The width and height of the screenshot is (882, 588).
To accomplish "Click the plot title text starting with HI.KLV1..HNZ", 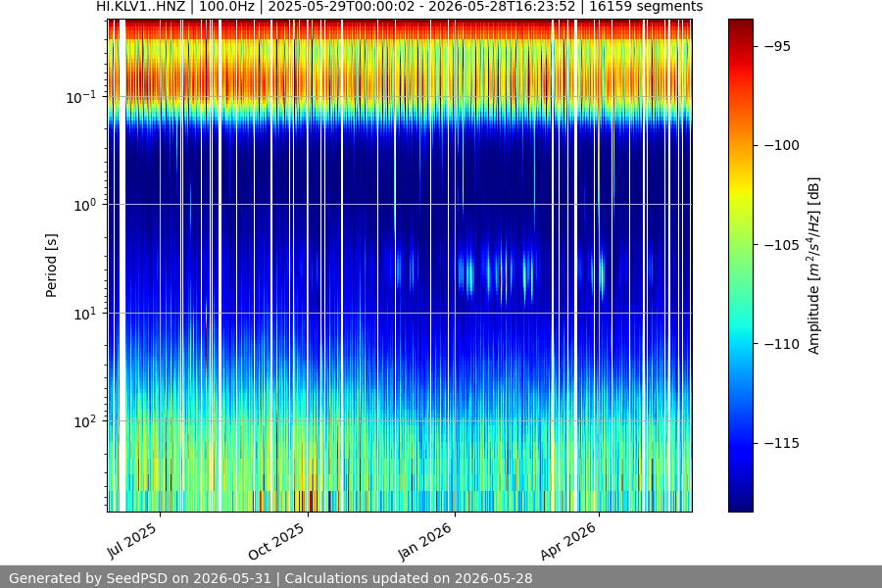I will coord(400,7).
